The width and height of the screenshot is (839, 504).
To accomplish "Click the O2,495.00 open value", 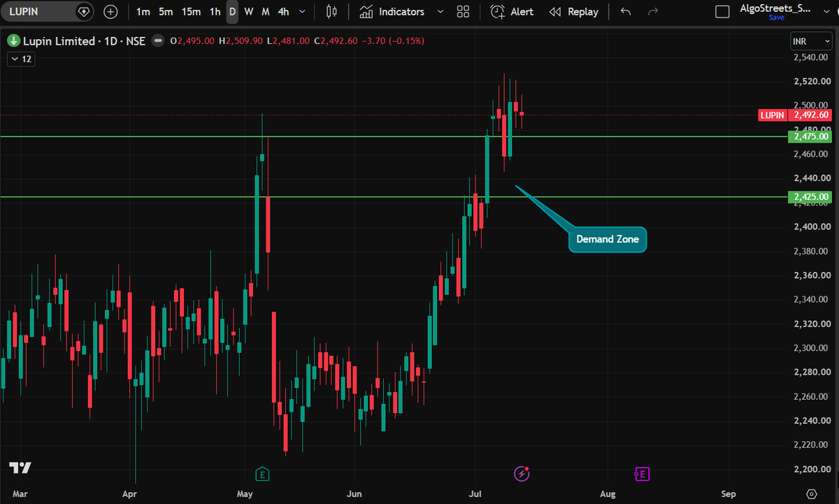I will click(194, 41).
